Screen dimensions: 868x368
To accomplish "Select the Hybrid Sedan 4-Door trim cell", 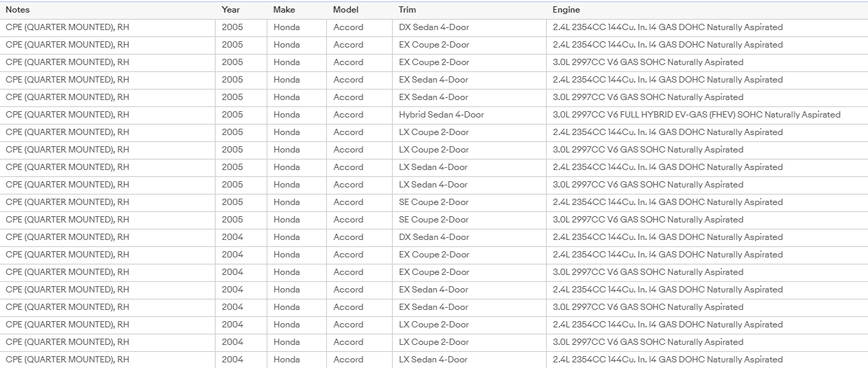I will [470, 115].
